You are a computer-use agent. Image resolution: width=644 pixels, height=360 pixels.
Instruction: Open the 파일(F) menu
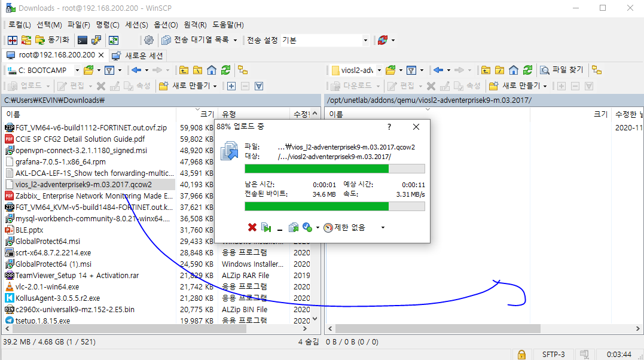[x=79, y=25]
